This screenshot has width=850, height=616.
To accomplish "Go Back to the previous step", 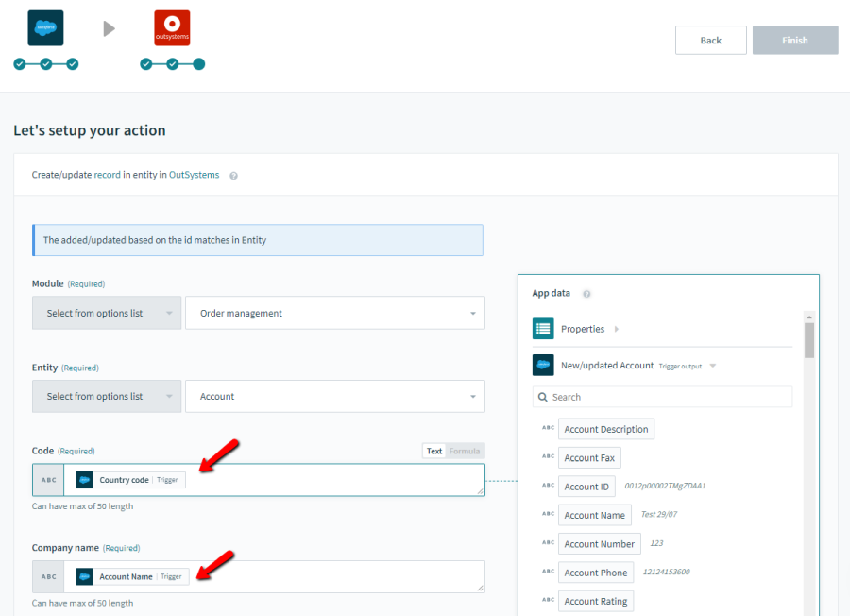I will coord(710,40).
